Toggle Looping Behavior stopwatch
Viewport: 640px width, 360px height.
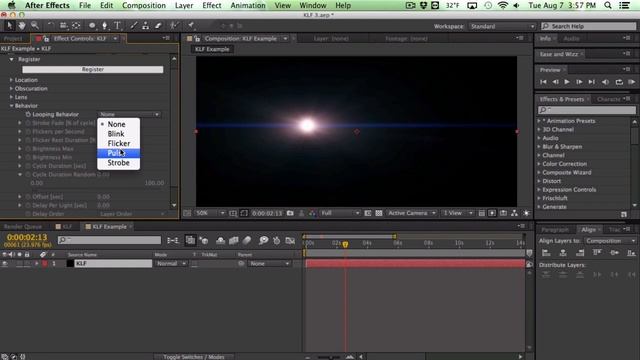28,114
